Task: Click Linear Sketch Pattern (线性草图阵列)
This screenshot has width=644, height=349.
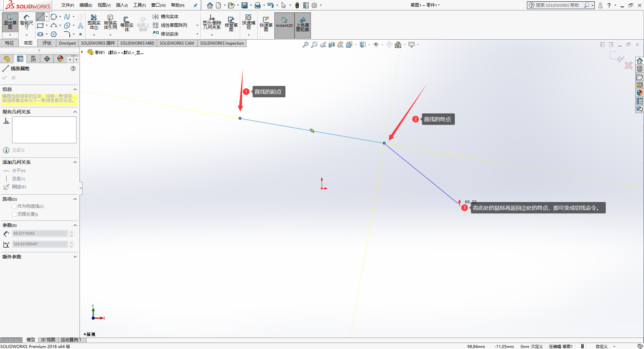Action: pyautogui.click(x=170, y=25)
